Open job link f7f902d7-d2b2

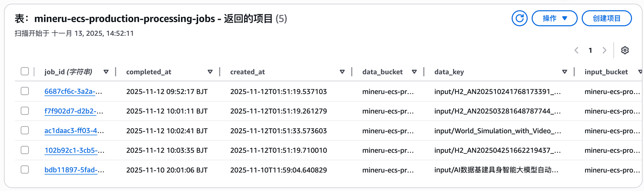[x=73, y=111]
